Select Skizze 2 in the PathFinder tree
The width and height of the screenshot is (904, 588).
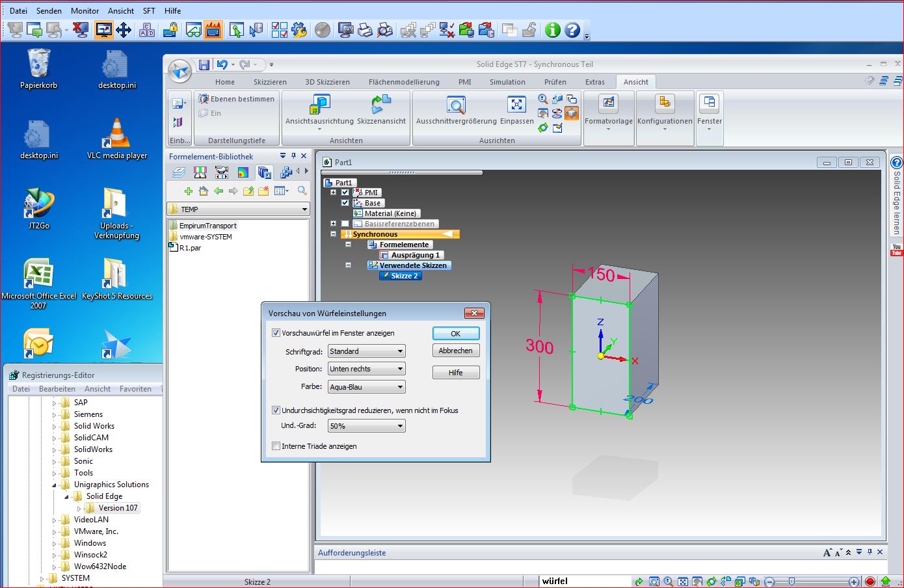[x=400, y=276]
